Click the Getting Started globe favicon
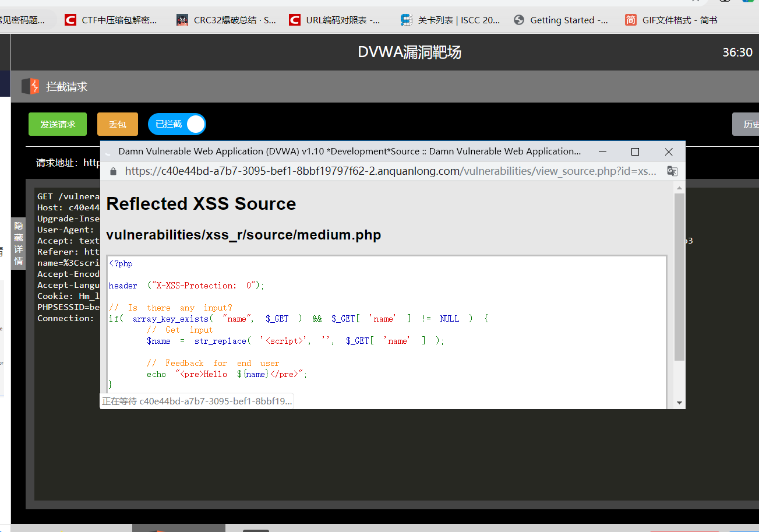759x532 pixels. point(519,20)
